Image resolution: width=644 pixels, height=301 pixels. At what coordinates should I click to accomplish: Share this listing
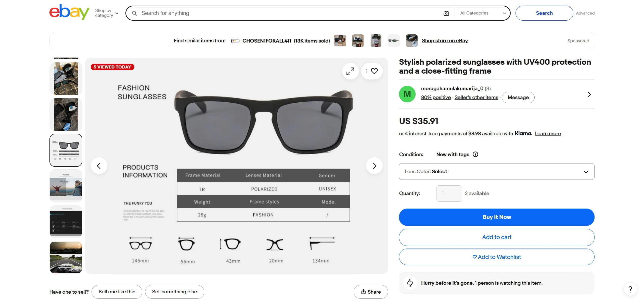(x=371, y=292)
